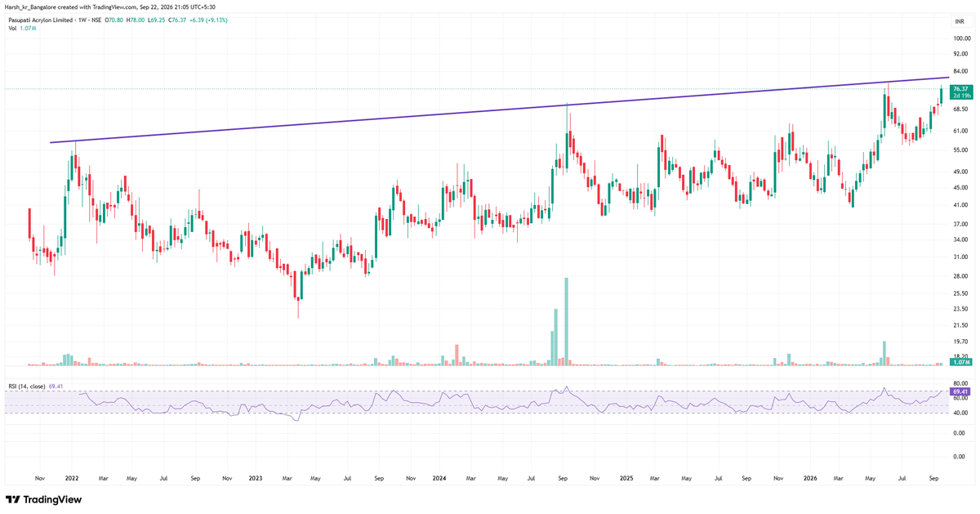Click the 68.50 price axis label

pos(960,110)
